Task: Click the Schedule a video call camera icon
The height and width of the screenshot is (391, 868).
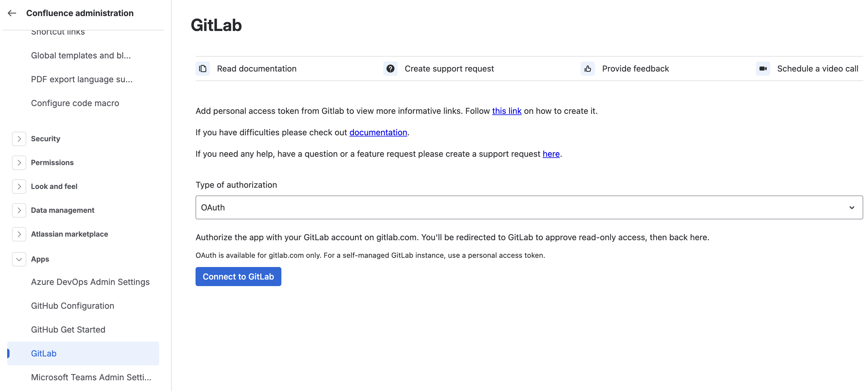Action: click(763, 69)
